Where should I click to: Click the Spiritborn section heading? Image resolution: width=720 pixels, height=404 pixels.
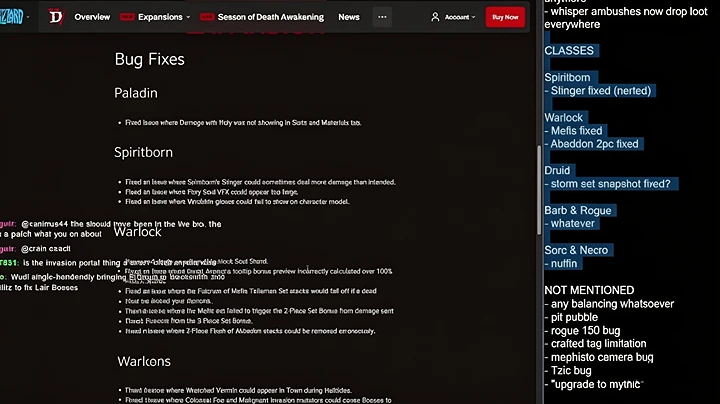[x=143, y=153]
